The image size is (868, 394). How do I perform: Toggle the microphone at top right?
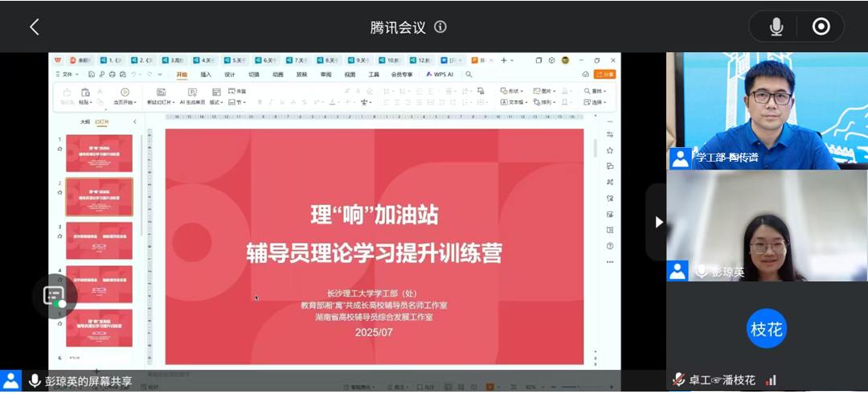[x=776, y=27]
